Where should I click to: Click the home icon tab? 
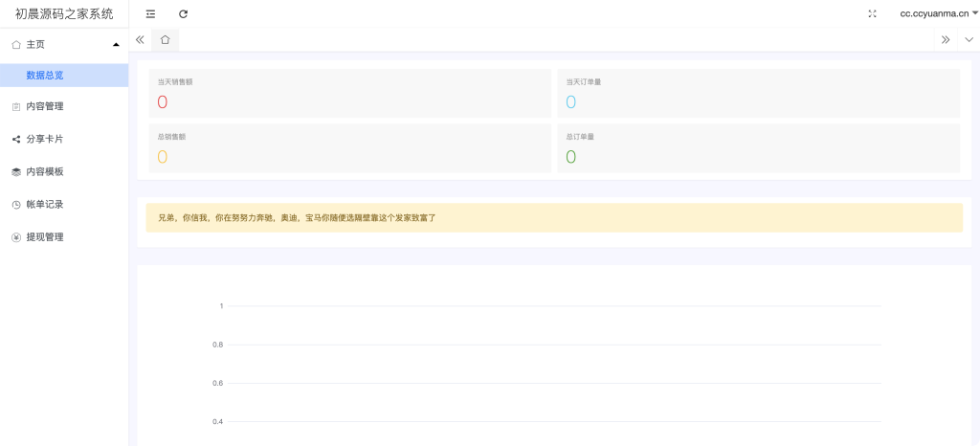tap(165, 39)
